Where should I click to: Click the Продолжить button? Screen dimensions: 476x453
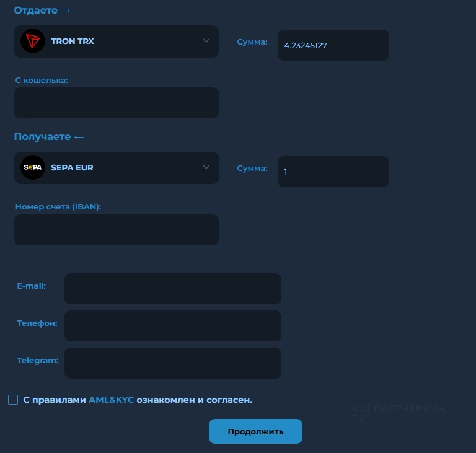click(255, 431)
